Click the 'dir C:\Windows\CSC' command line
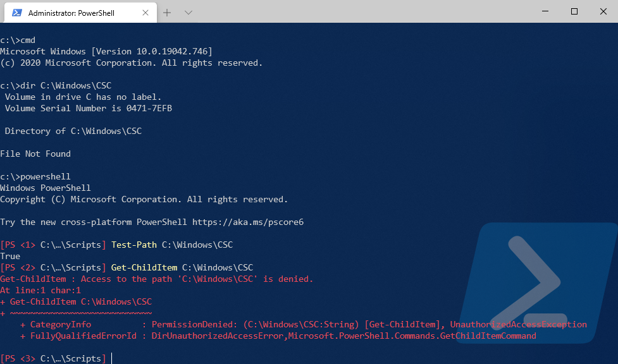 66,85
